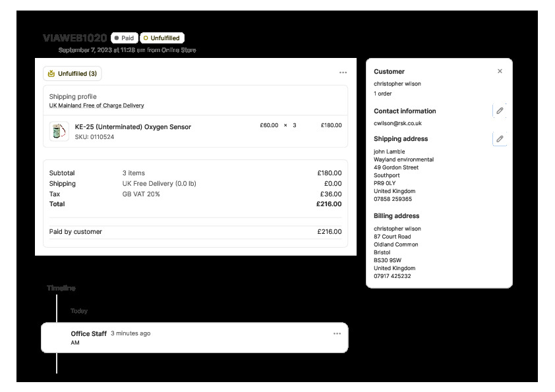Screen dimensions: 555x392
Task: Open customer christopher wilson's profile
Action: (397, 84)
